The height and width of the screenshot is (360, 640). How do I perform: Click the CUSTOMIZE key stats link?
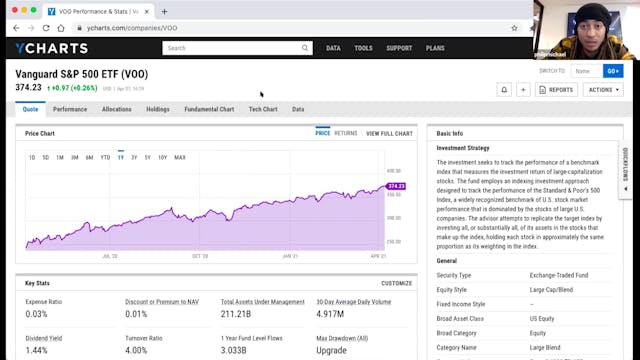(x=397, y=283)
